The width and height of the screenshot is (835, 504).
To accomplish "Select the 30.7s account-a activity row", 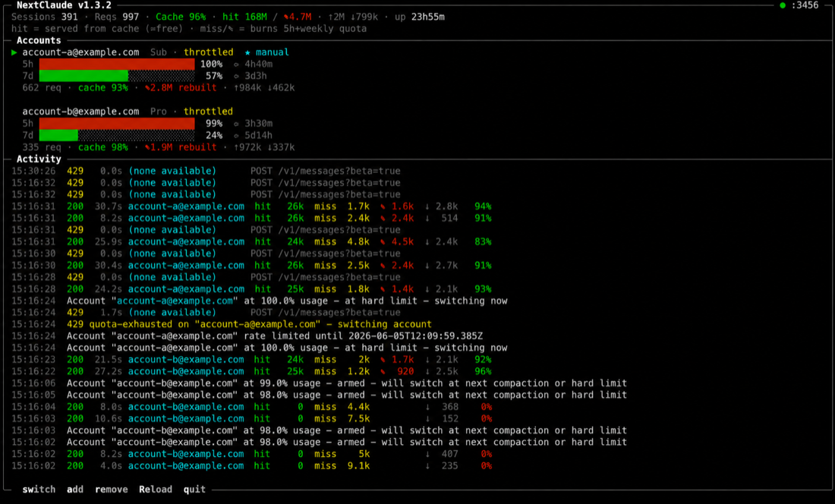I will [x=251, y=206].
